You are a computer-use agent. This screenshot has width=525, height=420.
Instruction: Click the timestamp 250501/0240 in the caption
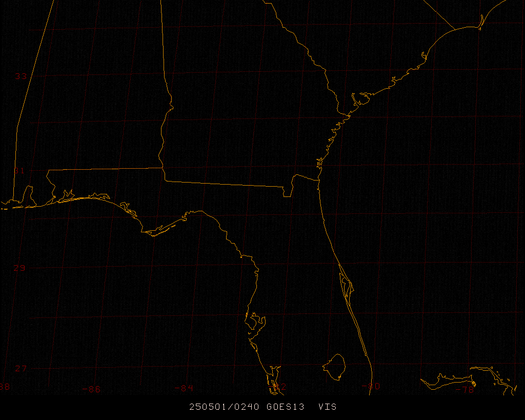(x=224, y=407)
